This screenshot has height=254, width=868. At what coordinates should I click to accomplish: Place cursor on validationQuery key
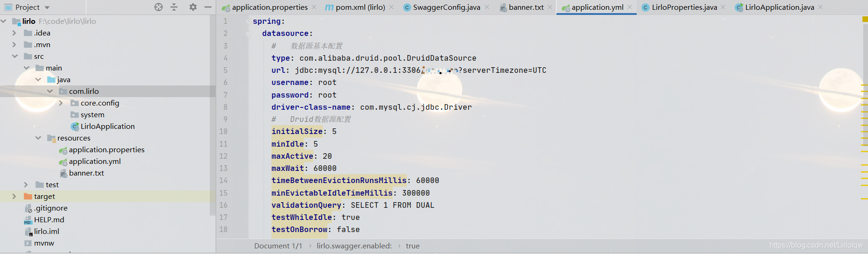[306, 205]
